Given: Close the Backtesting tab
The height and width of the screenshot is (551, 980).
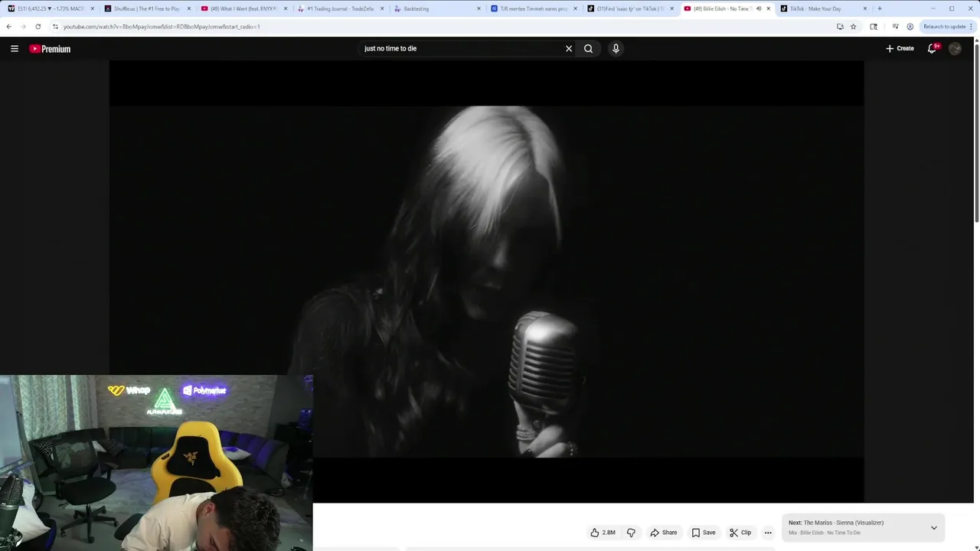Looking at the screenshot, I should tap(479, 8).
